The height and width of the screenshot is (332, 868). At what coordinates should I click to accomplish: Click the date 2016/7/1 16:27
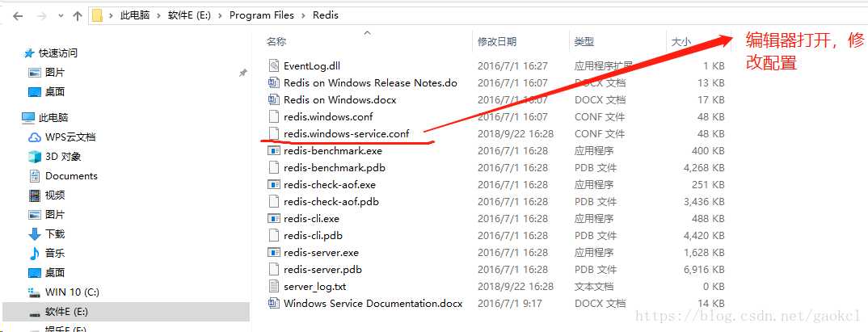(x=512, y=66)
